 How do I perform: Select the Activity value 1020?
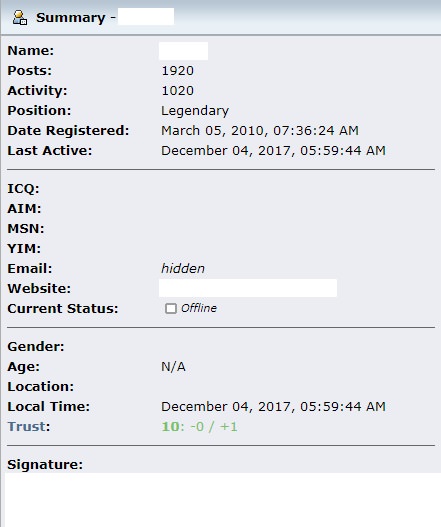177,91
